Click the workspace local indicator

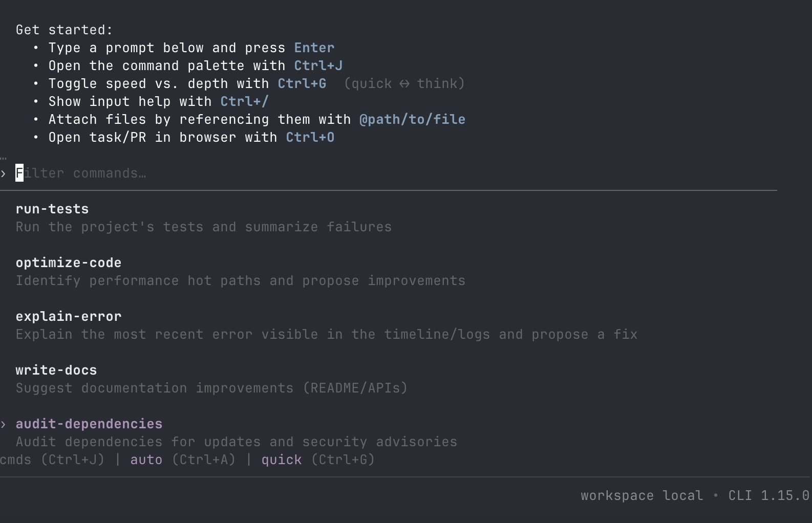641,495
